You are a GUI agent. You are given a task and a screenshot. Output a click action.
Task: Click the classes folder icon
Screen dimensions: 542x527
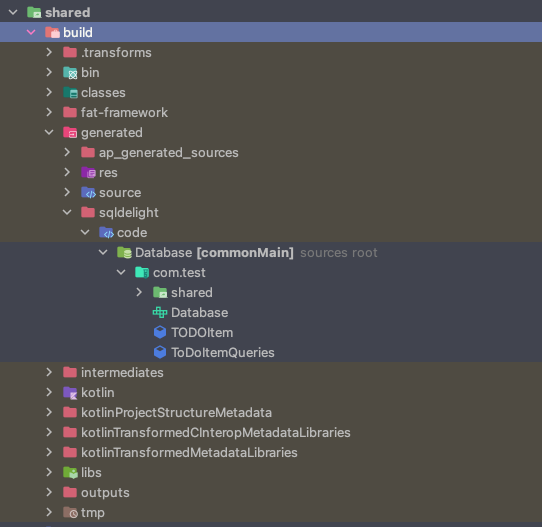[70, 93]
